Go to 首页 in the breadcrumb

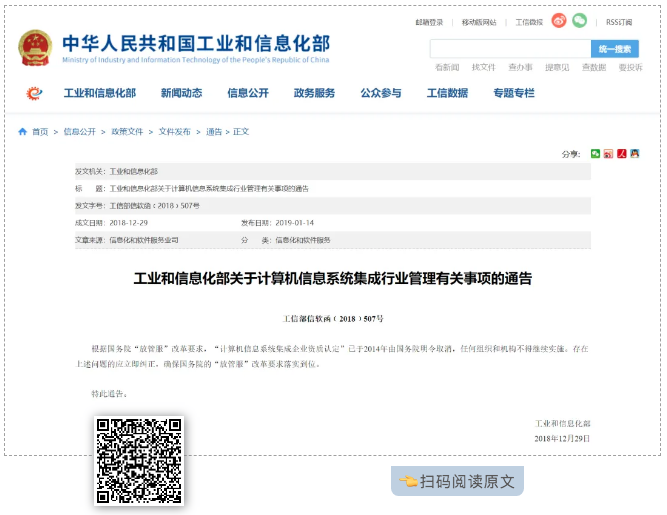40,132
